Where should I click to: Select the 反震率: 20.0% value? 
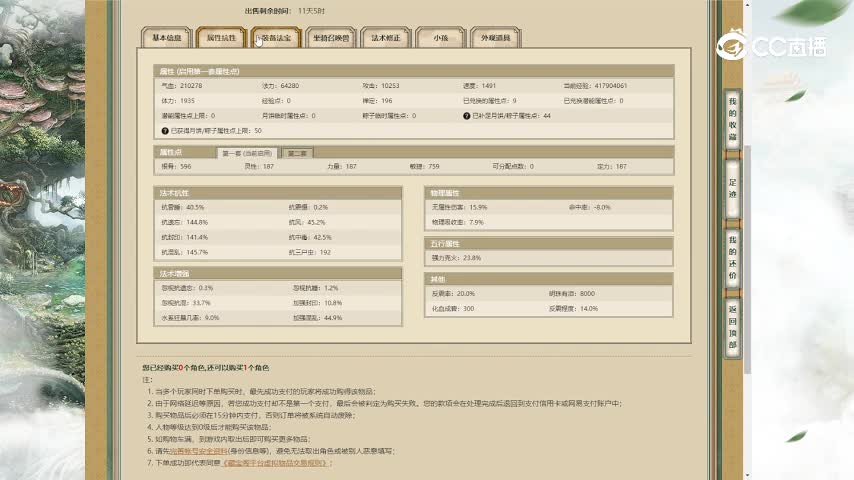click(454, 294)
